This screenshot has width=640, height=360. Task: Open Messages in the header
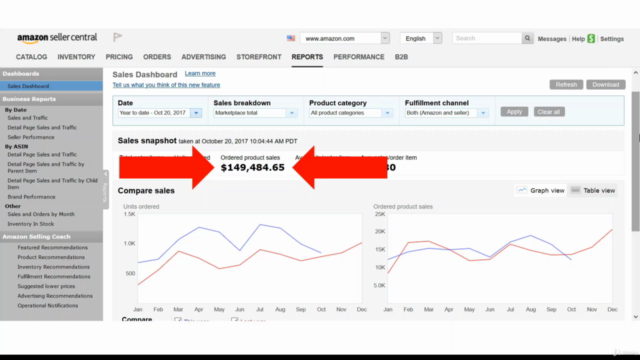552,39
